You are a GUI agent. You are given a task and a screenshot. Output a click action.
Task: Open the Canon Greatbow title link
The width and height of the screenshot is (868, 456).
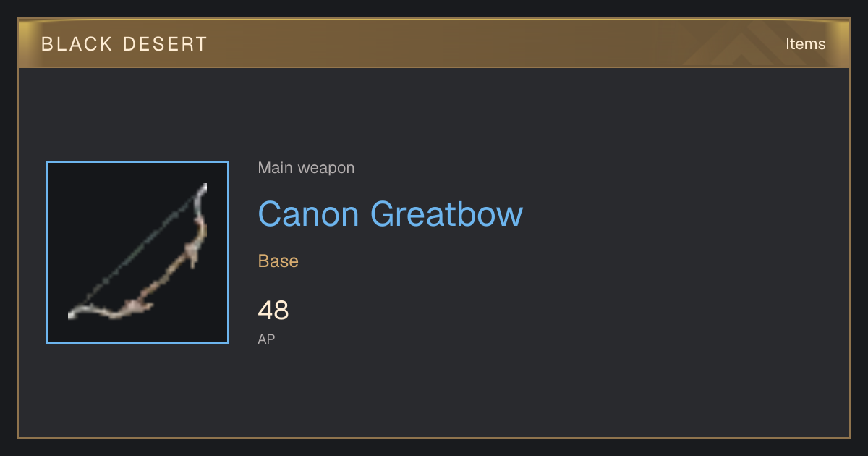(390, 214)
